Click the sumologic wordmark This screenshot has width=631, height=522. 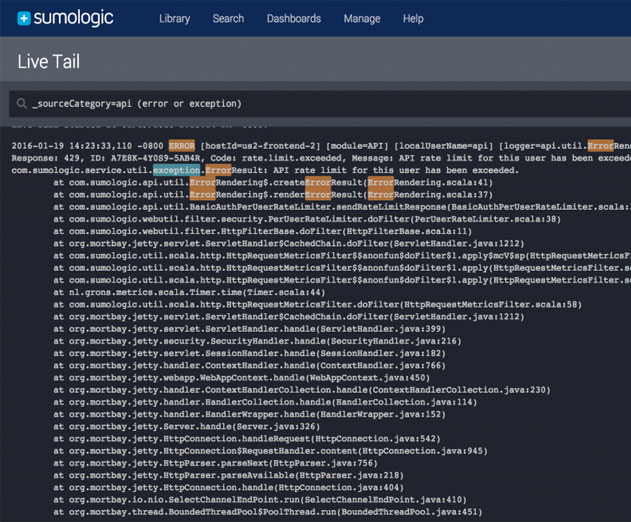[74, 18]
